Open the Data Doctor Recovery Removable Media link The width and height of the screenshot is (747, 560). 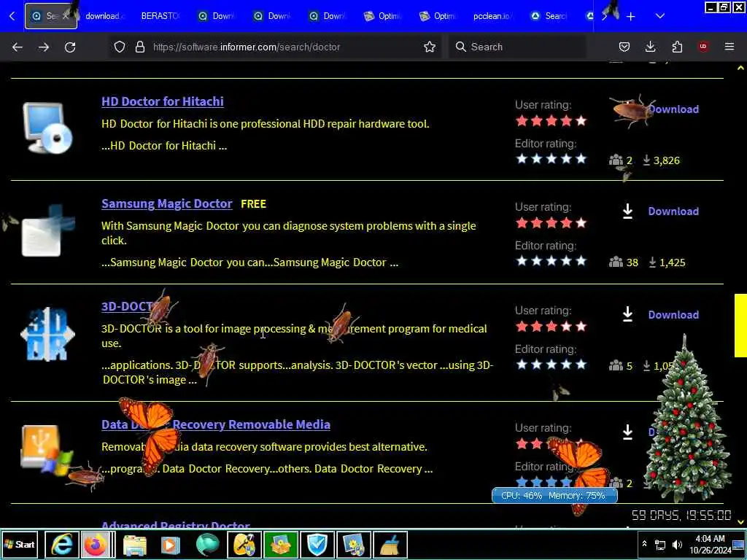coord(216,424)
